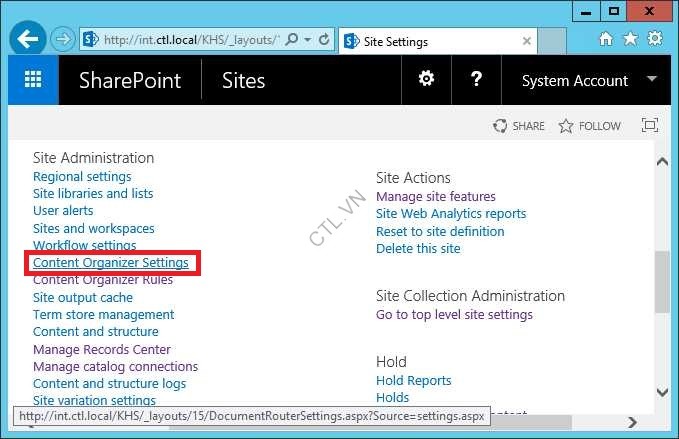Open the Manage site features link
679x439 pixels.
coord(435,197)
